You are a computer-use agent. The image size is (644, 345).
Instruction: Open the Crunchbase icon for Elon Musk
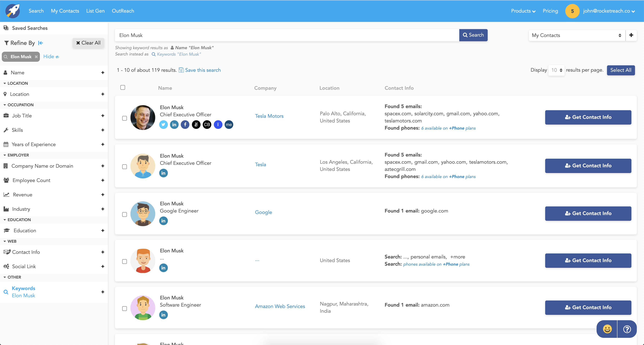(207, 124)
